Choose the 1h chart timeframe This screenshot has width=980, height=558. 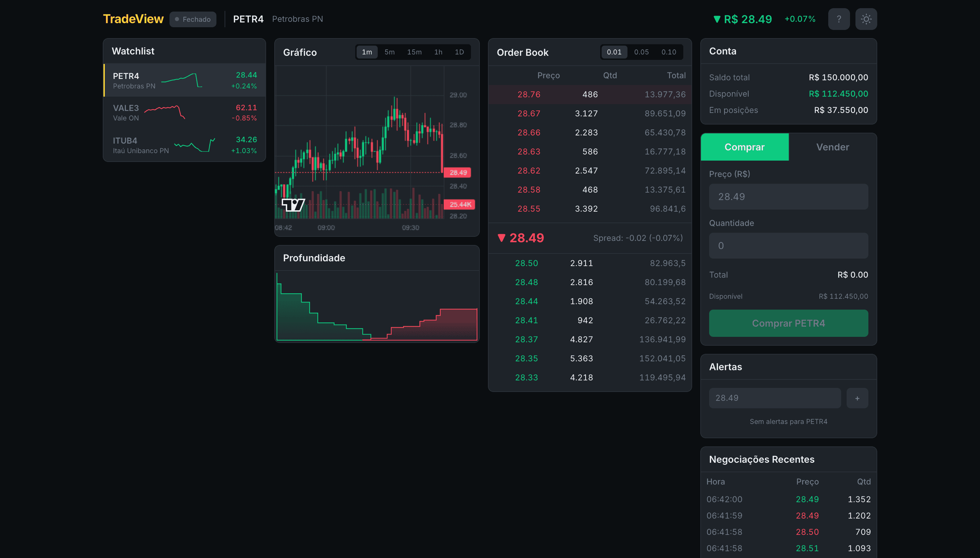(438, 52)
